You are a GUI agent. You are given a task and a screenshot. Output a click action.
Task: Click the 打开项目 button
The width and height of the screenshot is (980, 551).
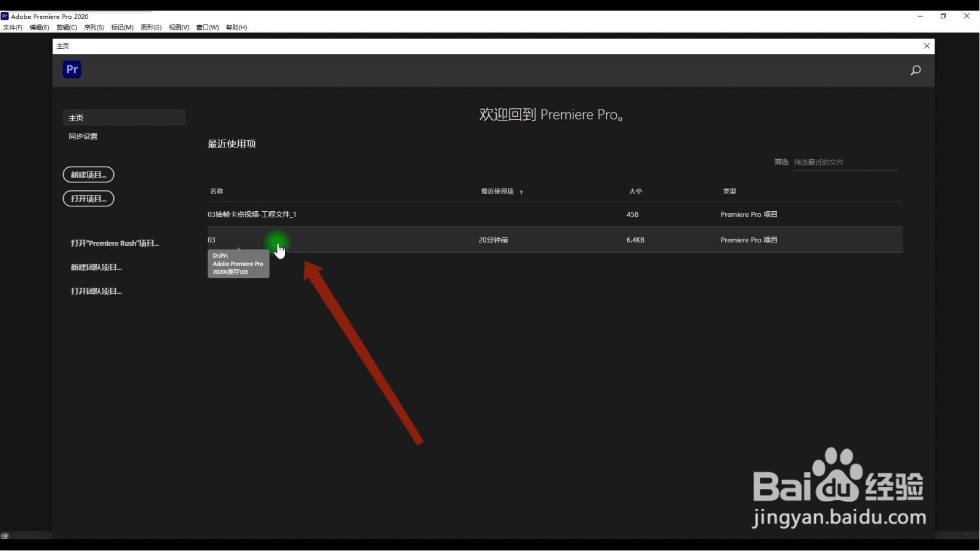[x=88, y=198]
